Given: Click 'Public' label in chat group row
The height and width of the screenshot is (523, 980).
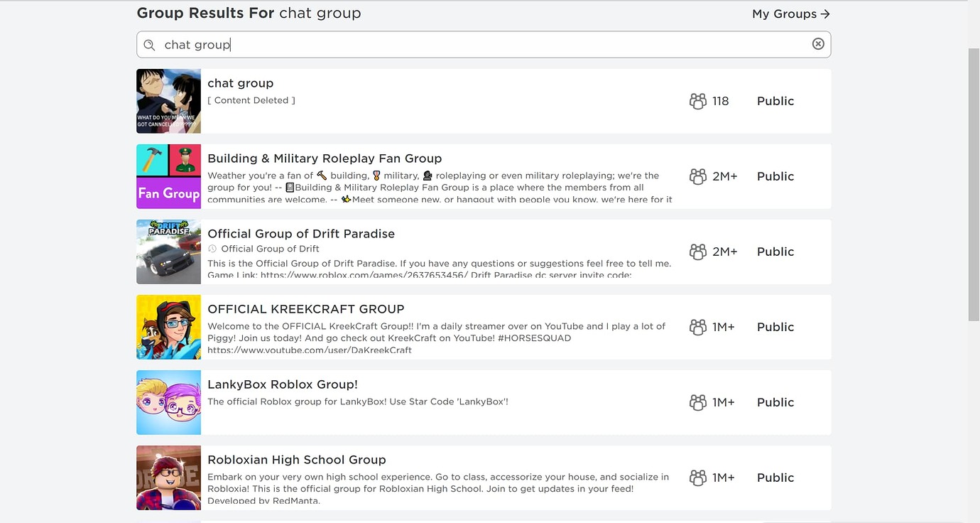Looking at the screenshot, I should point(775,101).
